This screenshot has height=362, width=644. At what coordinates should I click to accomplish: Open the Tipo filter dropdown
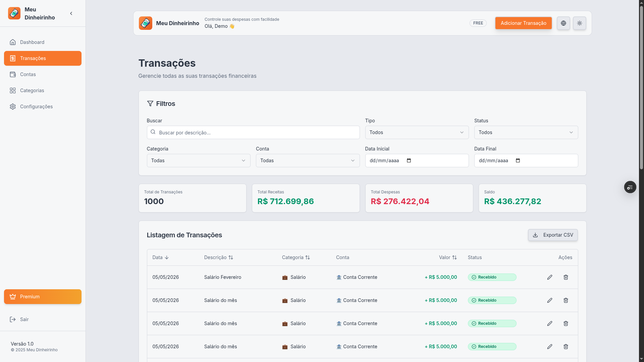point(417,132)
